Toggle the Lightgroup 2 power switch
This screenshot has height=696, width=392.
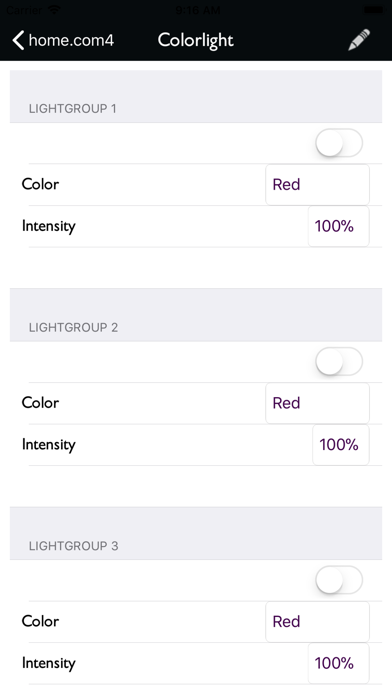click(x=339, y=361)
